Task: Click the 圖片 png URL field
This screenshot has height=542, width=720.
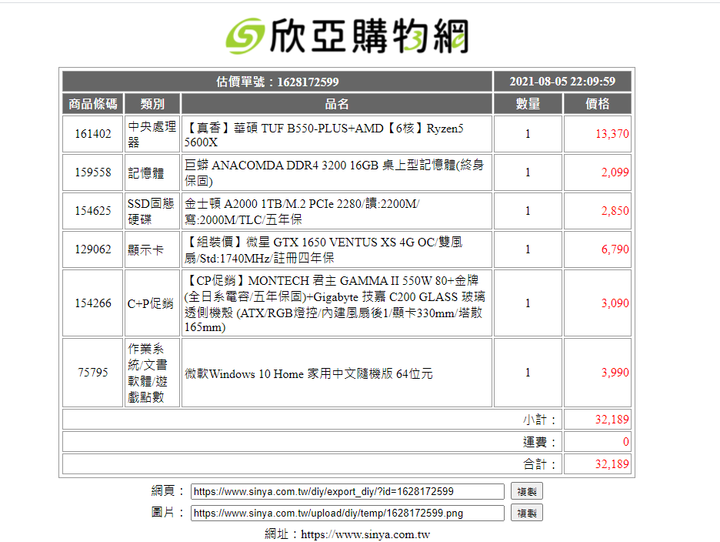Action: point(348,513)
